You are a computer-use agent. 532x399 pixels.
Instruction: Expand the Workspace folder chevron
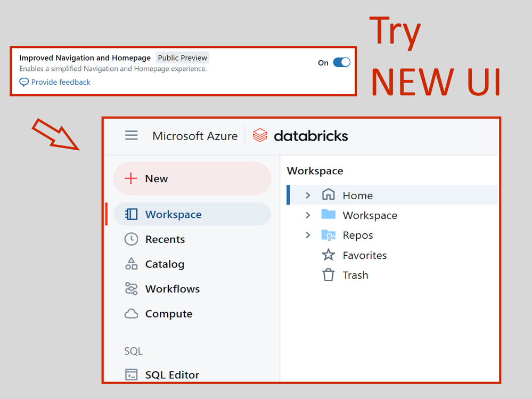[x=308, y=215]
